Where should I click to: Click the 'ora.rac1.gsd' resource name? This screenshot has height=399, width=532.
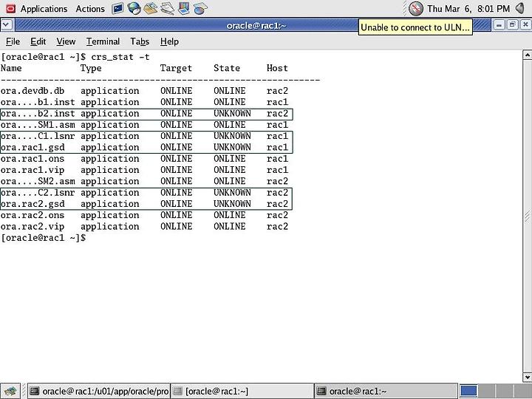tap(33, 148)
